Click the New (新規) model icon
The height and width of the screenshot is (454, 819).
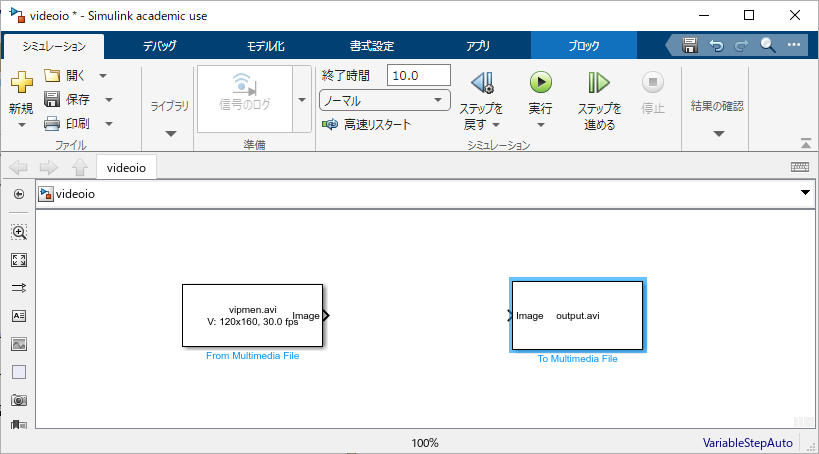click(x=21, y=84)
